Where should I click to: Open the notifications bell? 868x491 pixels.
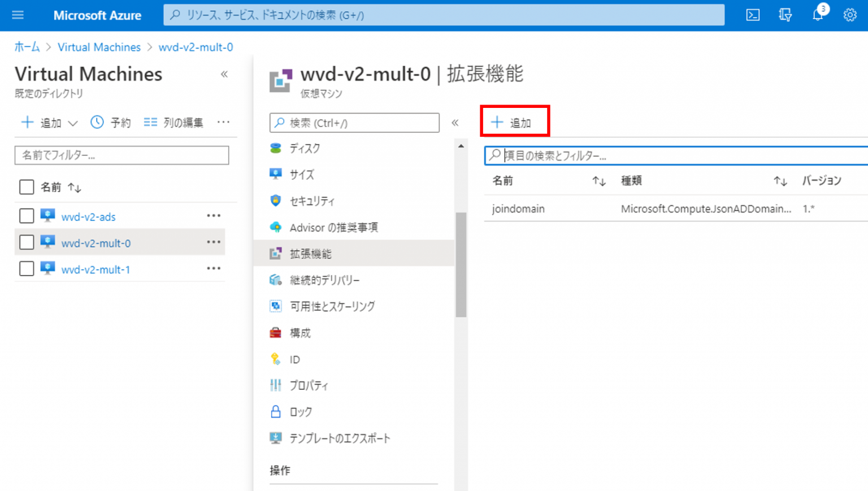pos(817,15)
